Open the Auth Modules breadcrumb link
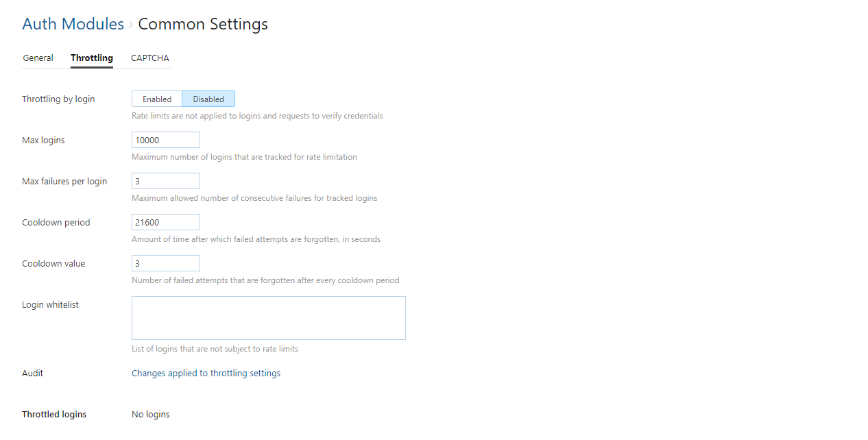This screenshot has width=868, height=440. [x=73, y=24]
